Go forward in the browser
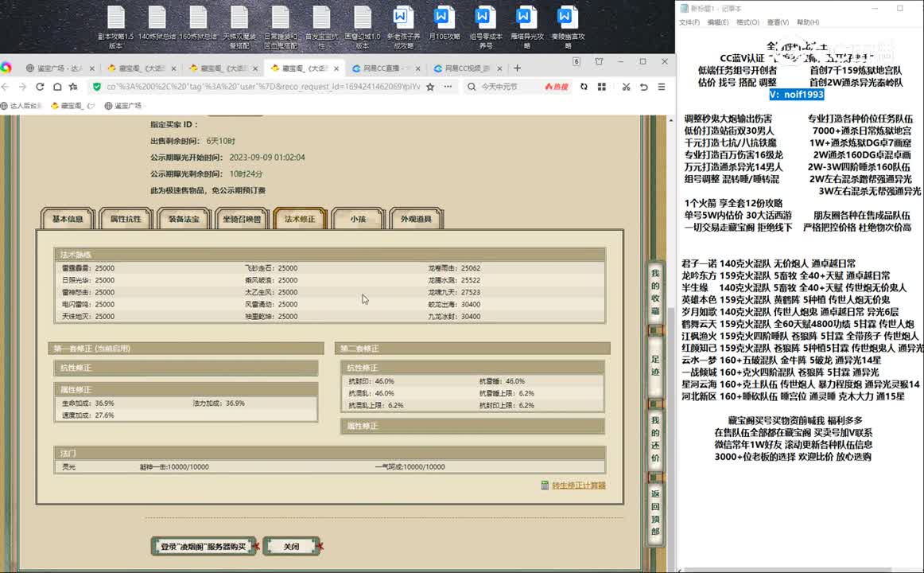The height and width of the screenshot is (573, 924). [x=22, y=87]
